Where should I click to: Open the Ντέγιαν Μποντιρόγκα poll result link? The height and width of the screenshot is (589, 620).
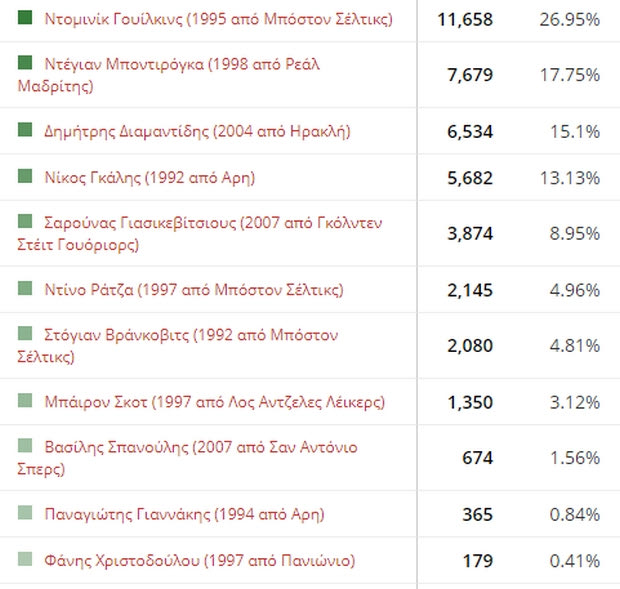click(x=169, y=75)
